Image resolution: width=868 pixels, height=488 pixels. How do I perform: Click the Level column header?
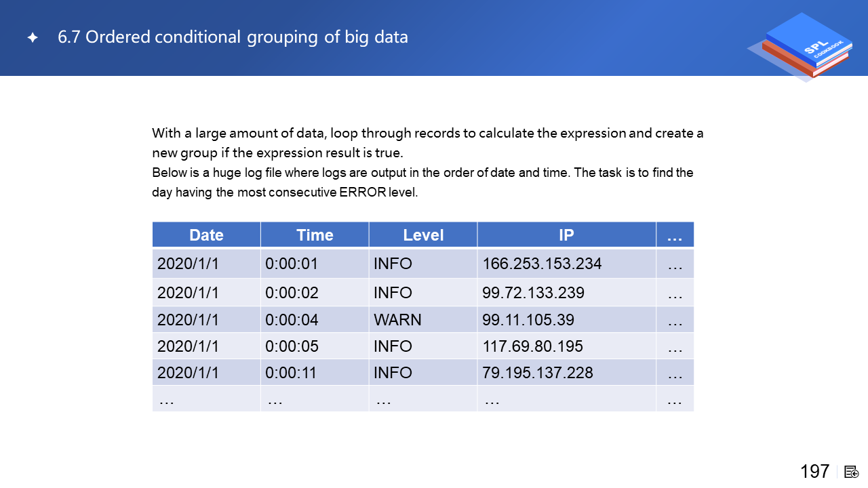(x=423, y=235)
